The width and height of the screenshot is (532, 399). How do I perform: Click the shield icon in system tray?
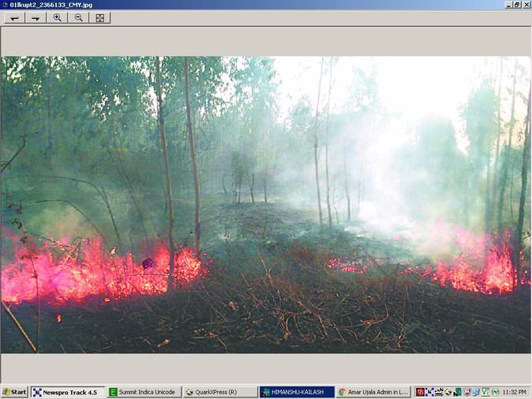click(466, 392)
